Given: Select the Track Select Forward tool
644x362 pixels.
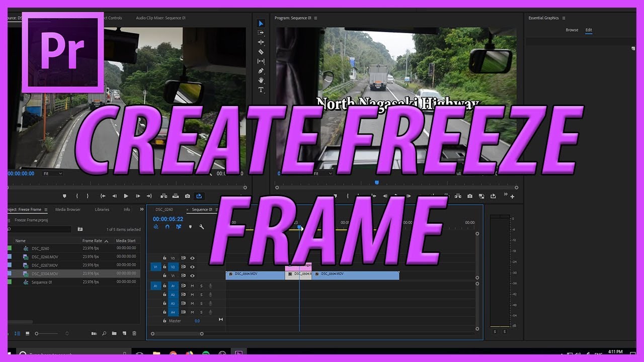Looking at the screenshot, I should coord(261,32).
